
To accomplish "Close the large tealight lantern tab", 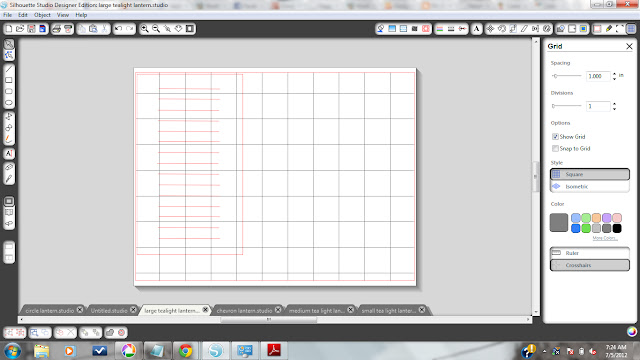I will point(205,310).
